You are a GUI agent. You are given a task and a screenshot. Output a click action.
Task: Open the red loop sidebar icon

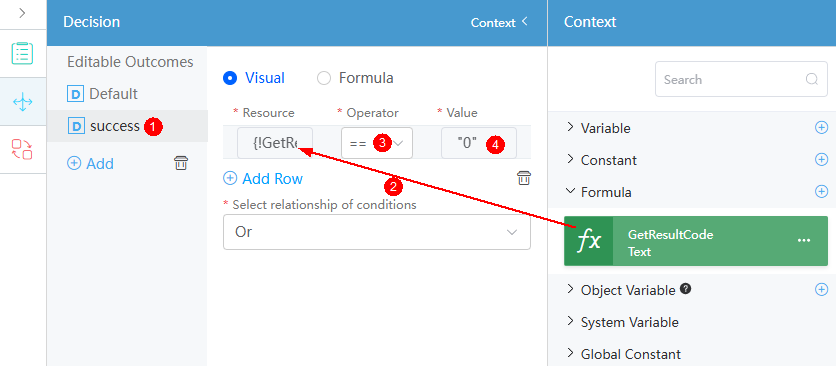point(22,149)
